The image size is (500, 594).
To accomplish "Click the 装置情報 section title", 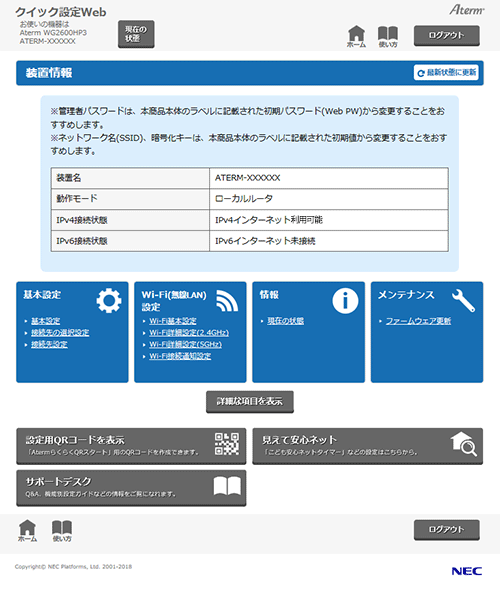I will pyautogui.click(x=49, y=73).
